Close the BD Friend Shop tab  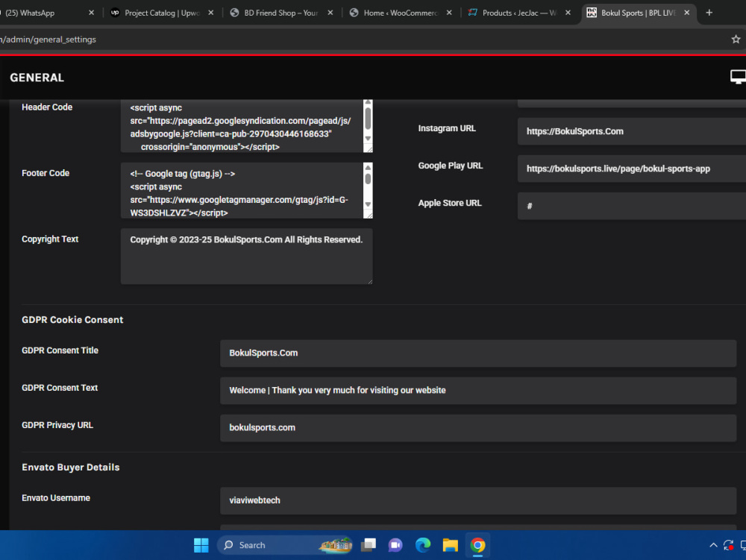pos(330,13)
